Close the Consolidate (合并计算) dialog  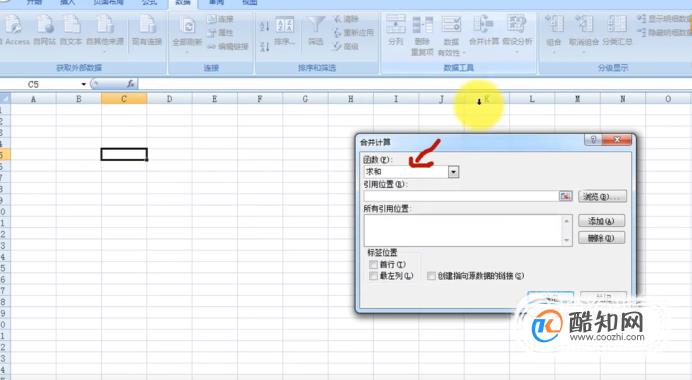coord(617,140)
